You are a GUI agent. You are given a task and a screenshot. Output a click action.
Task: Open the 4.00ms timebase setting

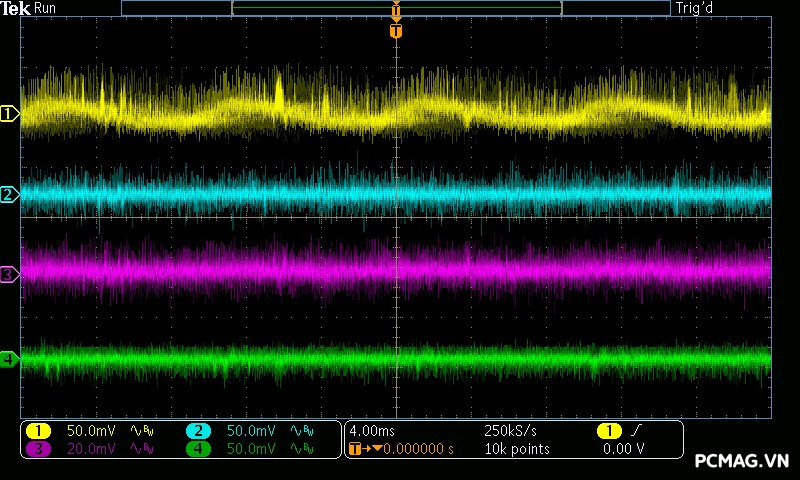tap(372, 431)
